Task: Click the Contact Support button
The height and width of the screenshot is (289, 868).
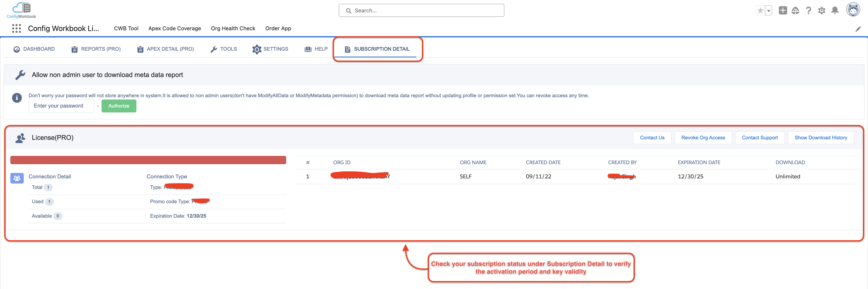Action: (x=760, y=138)
